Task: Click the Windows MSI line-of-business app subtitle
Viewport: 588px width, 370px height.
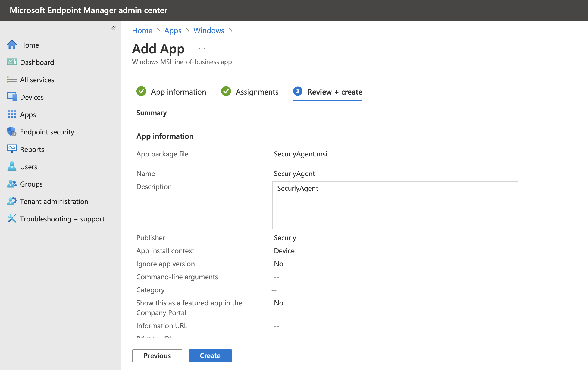Action: [x=182, y=62]
